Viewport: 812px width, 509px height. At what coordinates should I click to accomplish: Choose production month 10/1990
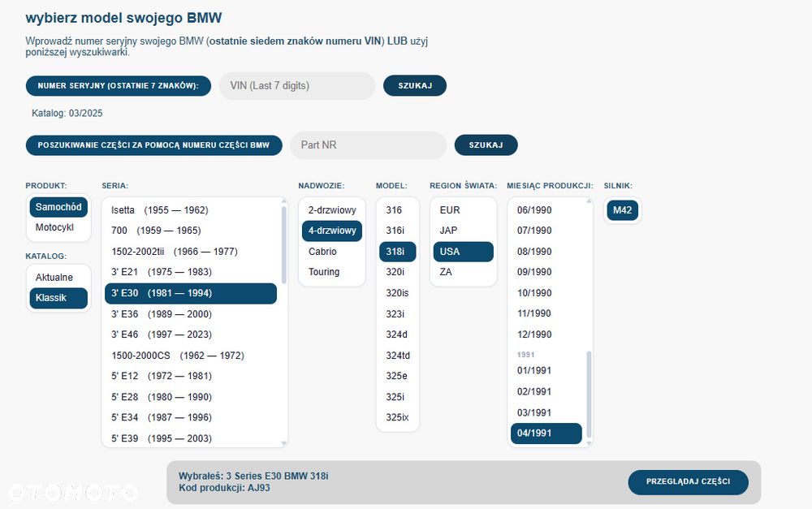[x=546, y=293]
